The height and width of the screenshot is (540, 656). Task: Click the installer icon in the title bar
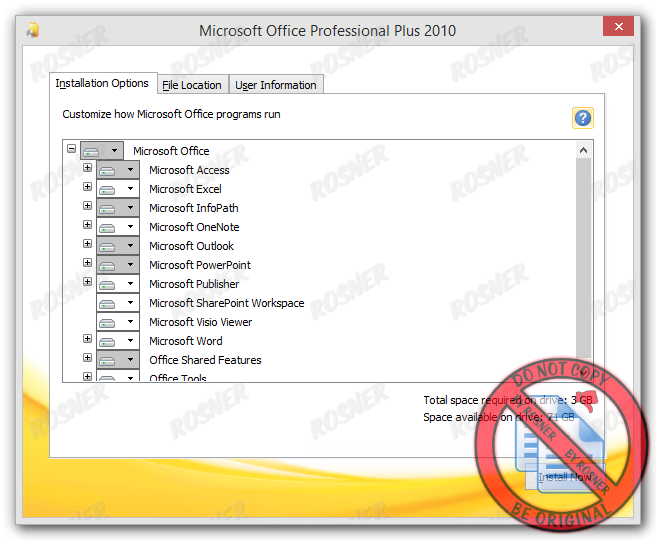click(x=33, y=30)
